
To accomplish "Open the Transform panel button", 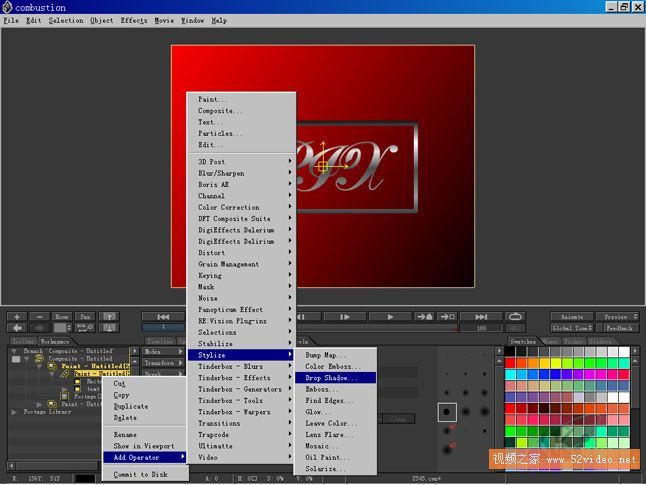I will click(163, 363).
